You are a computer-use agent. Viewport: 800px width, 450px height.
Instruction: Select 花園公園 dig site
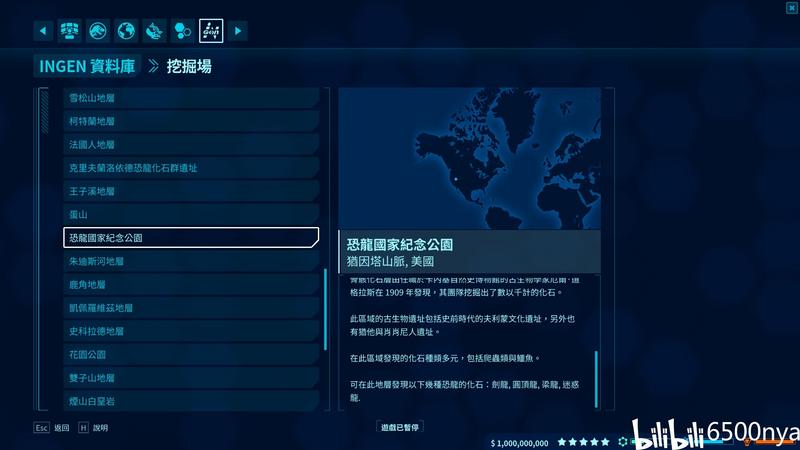[x=191, y=355]
